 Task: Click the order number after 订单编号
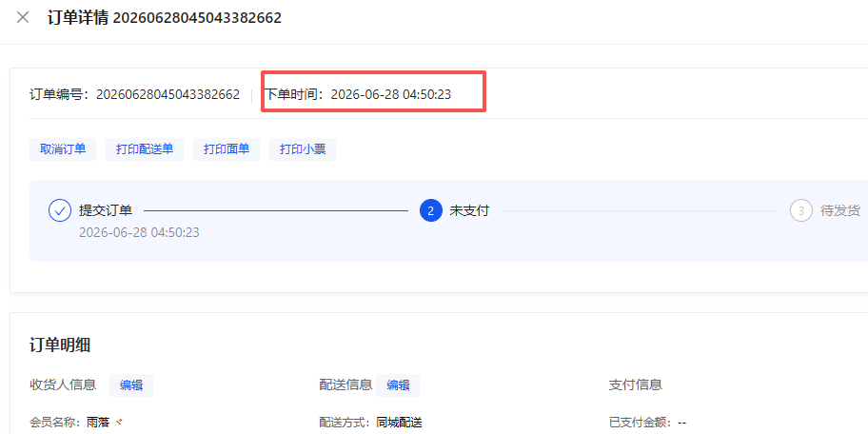tap(168, 94)
